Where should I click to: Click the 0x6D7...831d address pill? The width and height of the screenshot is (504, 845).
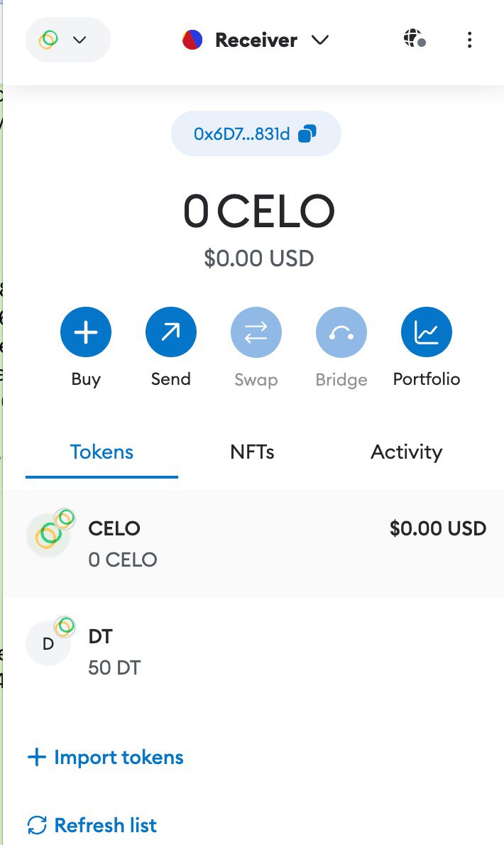(x=242, y=133)
